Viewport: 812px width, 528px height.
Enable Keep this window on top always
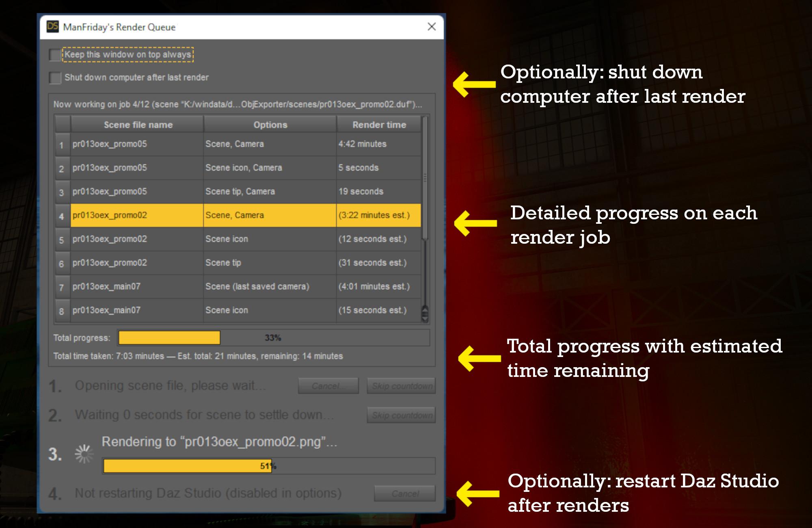55,54
